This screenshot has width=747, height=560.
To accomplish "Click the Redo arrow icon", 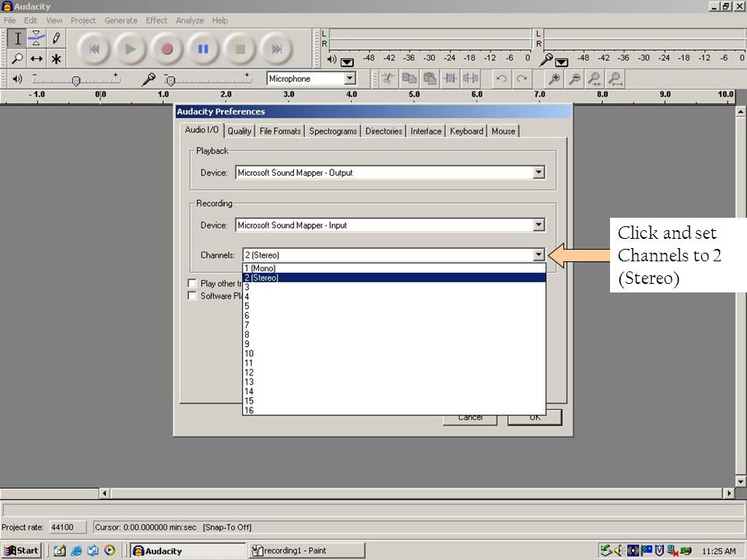I will tap(521, 79).
